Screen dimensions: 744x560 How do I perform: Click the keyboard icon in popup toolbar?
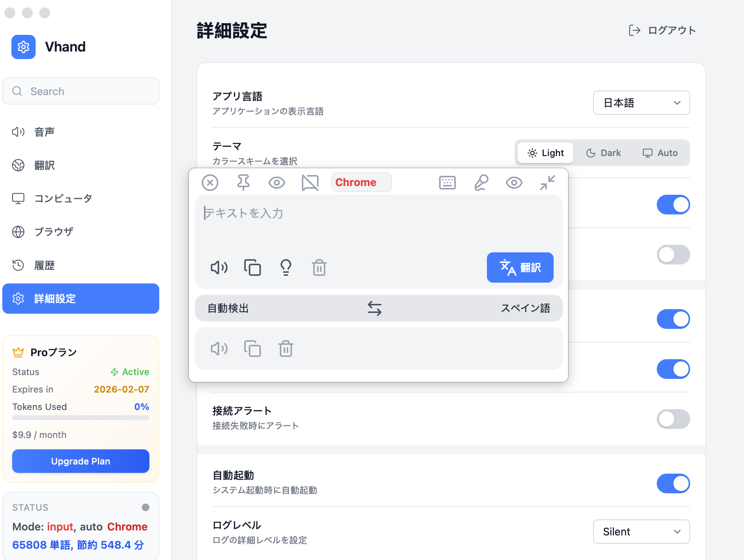pyautogui.click(x=447, y=183)
